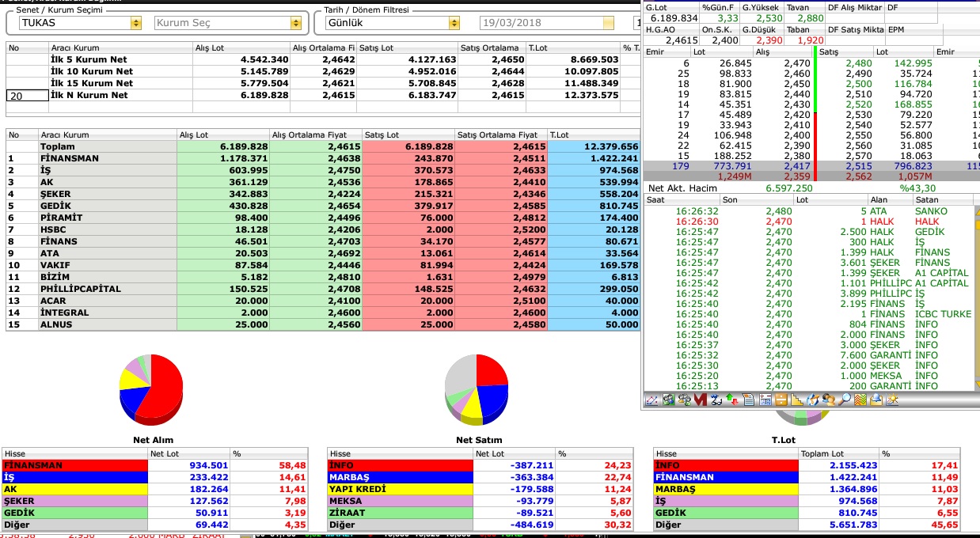Click the red FİNANSMAN swatch in Net Alım

pos(75,465)
